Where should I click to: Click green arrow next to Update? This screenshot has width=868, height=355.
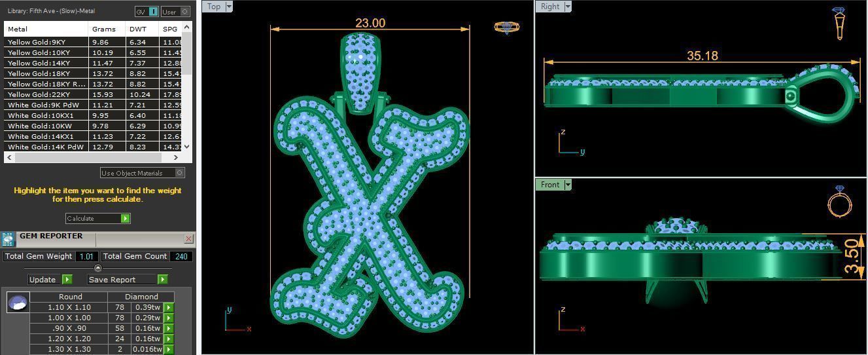pyautogui.click(x=67, y=279)
